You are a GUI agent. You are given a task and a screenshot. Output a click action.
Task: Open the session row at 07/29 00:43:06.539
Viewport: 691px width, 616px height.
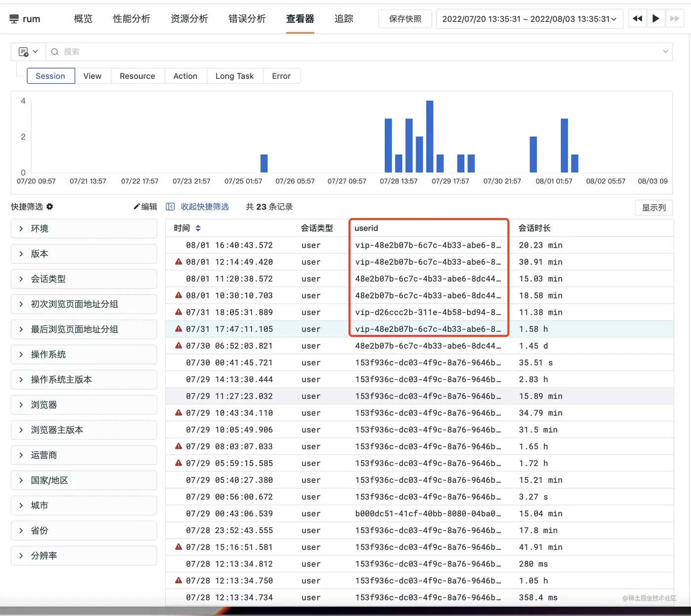(x=420, y=513)
